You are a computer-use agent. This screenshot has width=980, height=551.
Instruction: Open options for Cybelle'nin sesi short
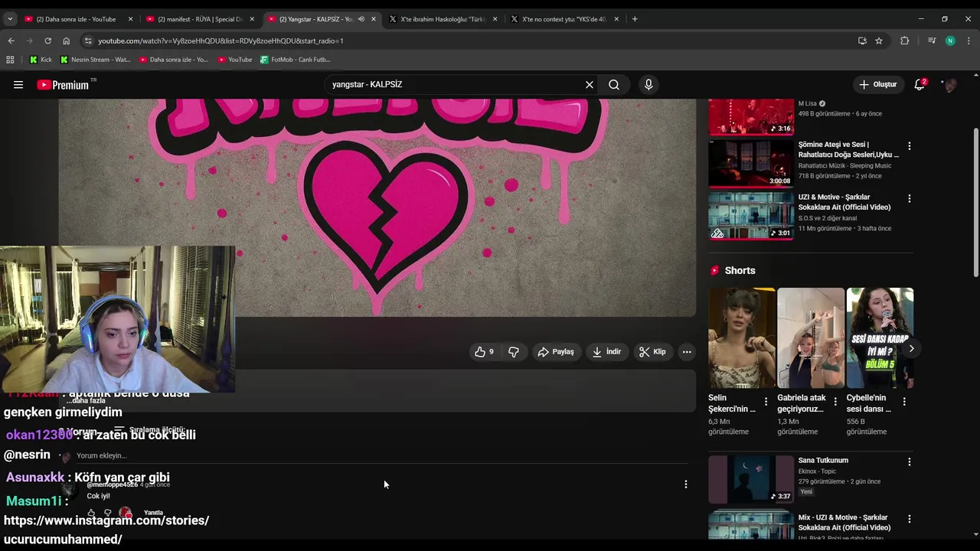(904, 401)
